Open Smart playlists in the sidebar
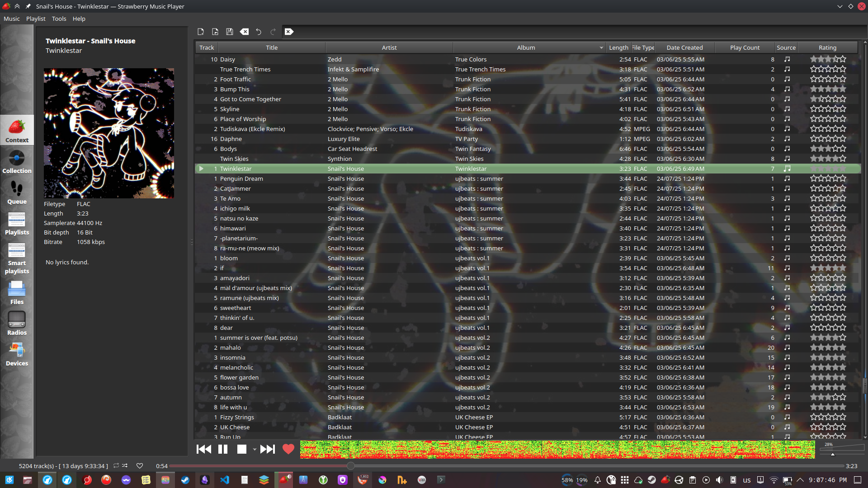Screen dimensions: 868x488 click(17, 258)
